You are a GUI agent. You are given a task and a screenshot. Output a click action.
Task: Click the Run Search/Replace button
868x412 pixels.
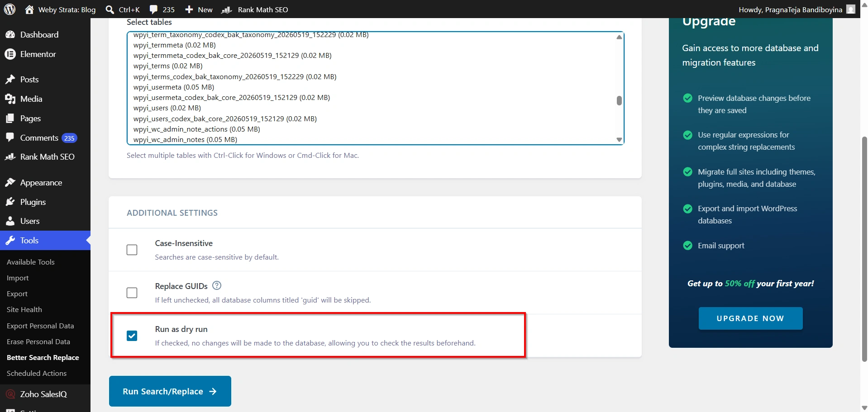pos(170,391)
